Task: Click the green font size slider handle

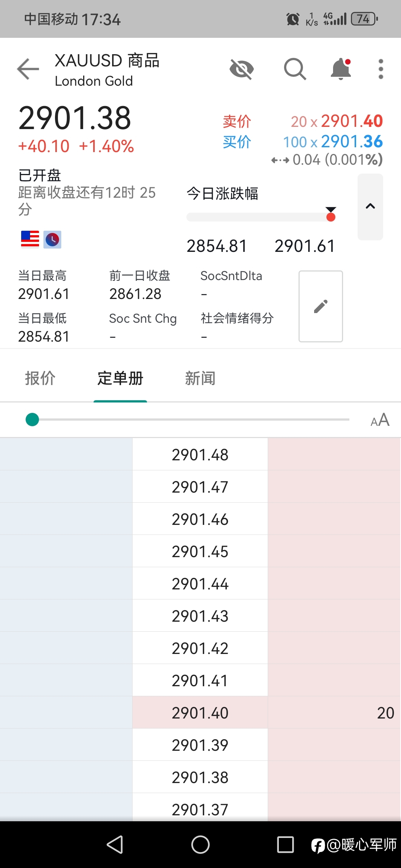Action: [x=32, y=420]
